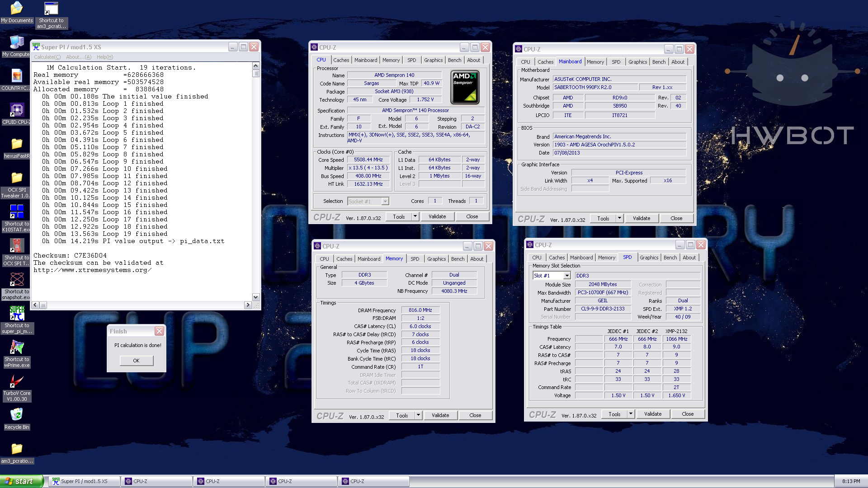
Task: Click Tools button in CPU window
Action: point(399,216)
